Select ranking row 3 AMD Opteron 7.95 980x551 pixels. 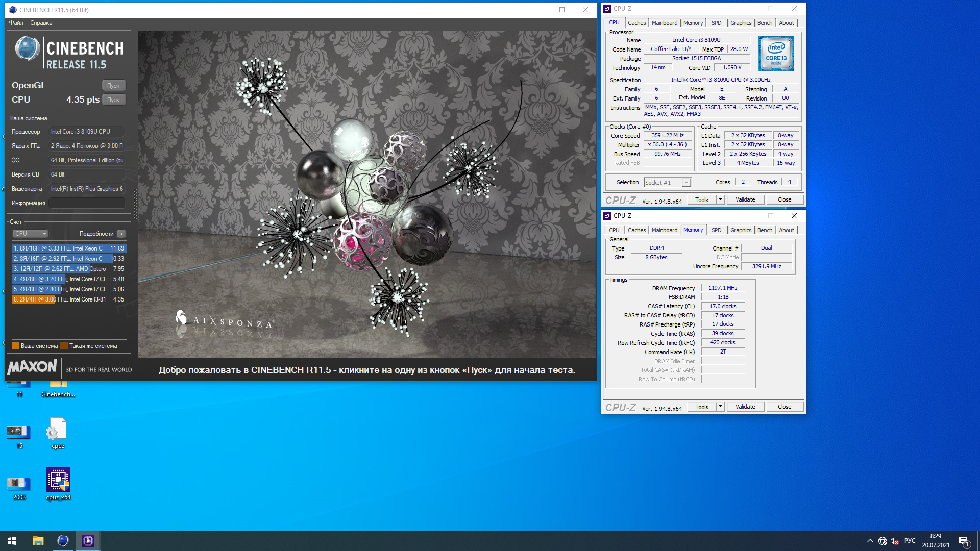click(69, 269)
